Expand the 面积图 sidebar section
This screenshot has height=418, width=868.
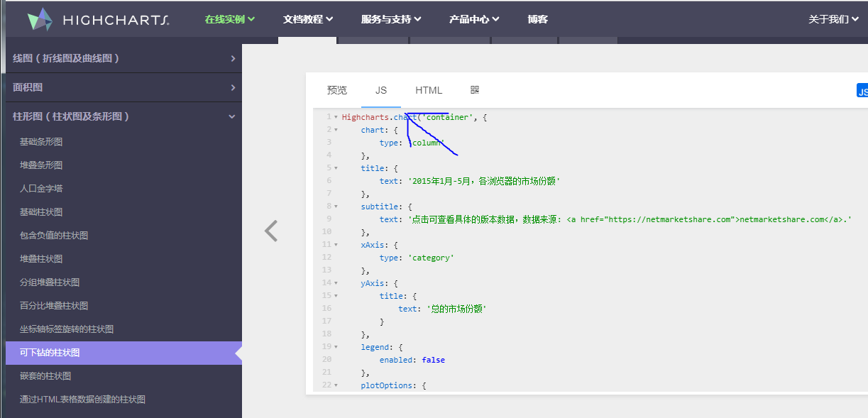121,87
